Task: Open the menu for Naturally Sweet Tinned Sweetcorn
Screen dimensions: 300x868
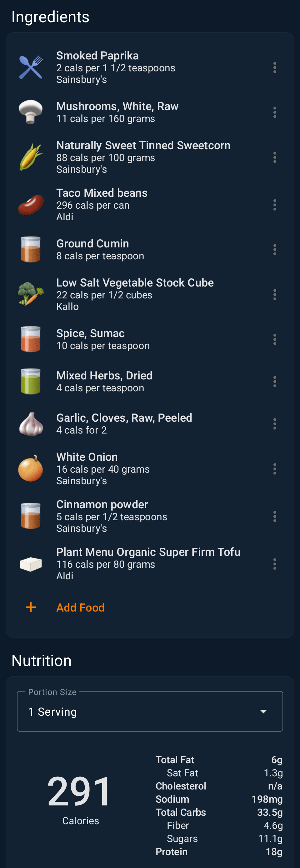Action: tap(275, 157)
